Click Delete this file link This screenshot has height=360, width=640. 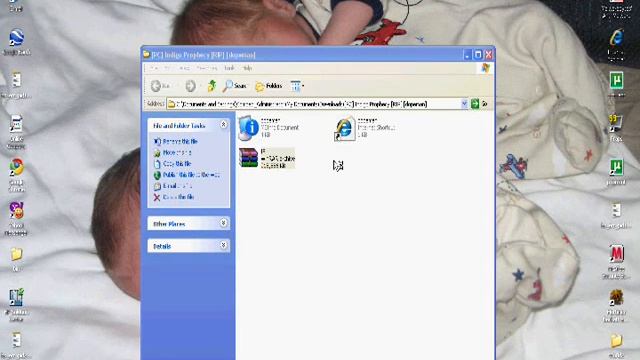[178, 197]
